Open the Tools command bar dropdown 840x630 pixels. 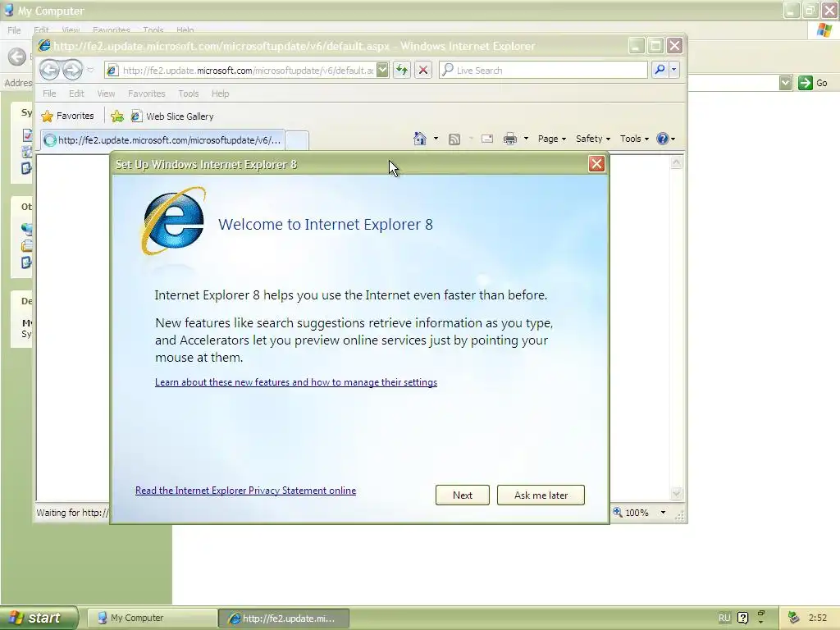coord(634,139)
